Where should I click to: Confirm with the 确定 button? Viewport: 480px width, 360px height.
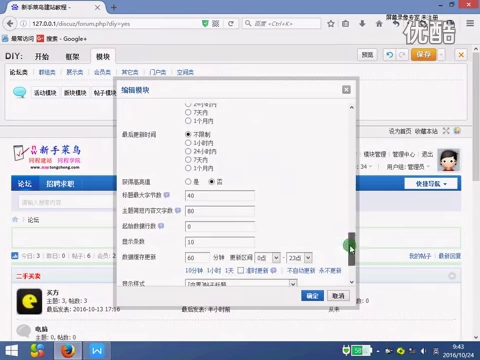312,296
